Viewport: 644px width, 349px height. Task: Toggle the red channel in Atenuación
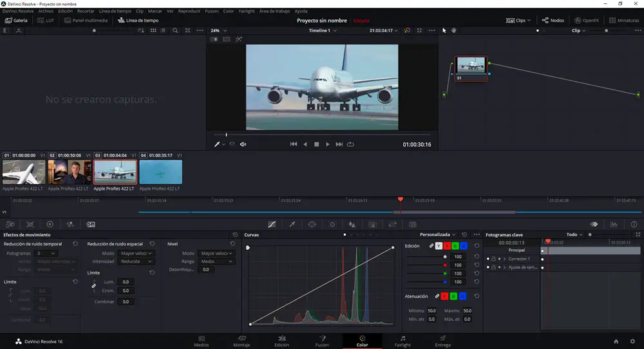[444, 296]
